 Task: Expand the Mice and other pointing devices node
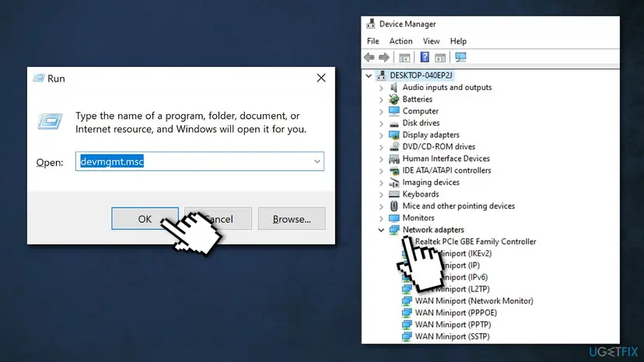(381, 207)
